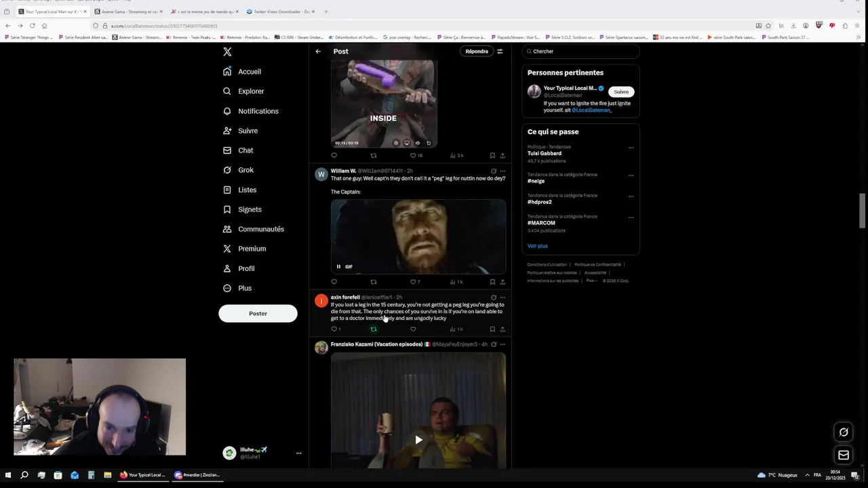
Task: Share William W.'s post
Action: pos(502,282)
